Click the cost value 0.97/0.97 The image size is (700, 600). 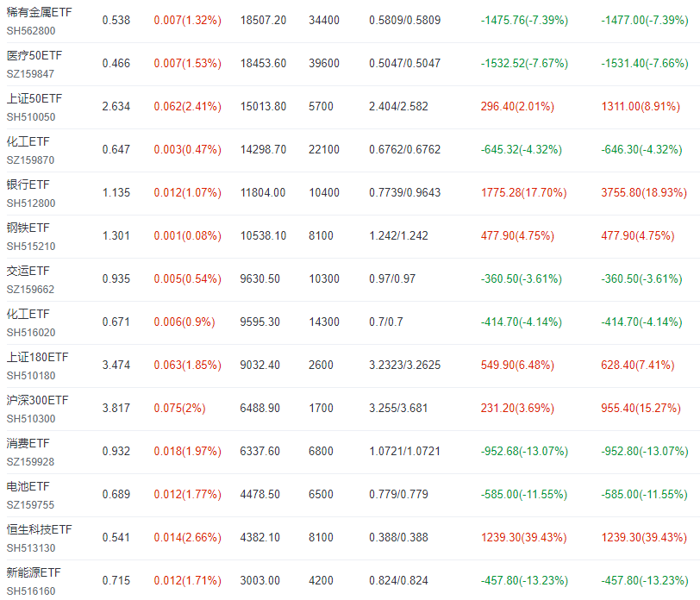pyautogui.click(x=392, y=279)
